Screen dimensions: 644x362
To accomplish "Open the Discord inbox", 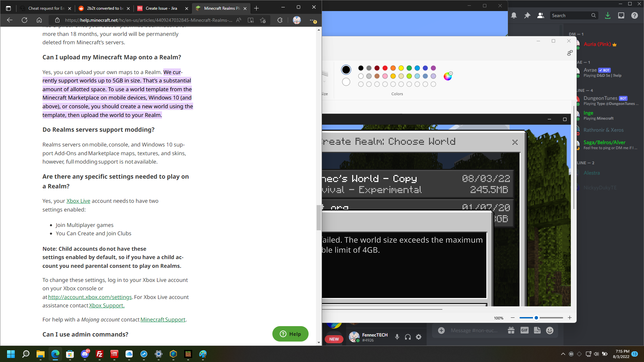I will click(621, 15).
